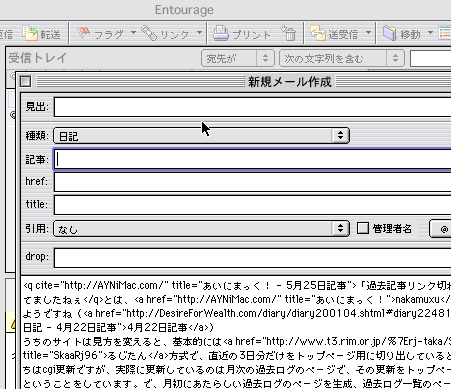The width and height of the screenshot is (451, 389).
Task: Open the 種類 popup showing 日記
Action: tap(201, 136)
